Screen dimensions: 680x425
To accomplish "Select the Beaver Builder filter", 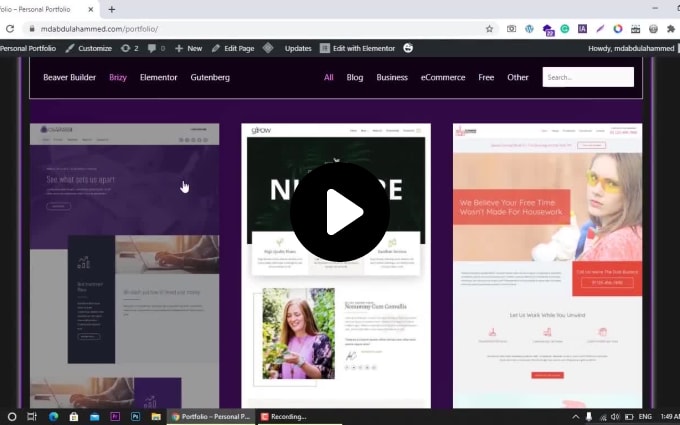I will (x=69, y=77).
